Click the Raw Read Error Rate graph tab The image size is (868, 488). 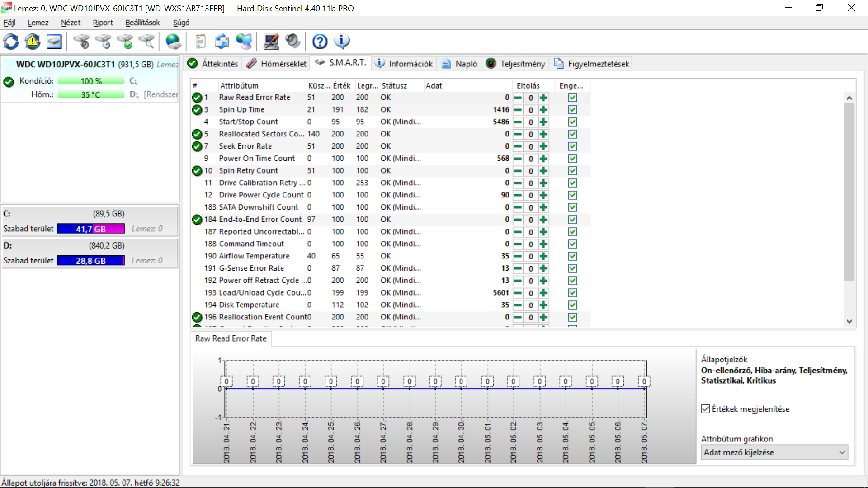pyautogui.click(x=231, y=338)
